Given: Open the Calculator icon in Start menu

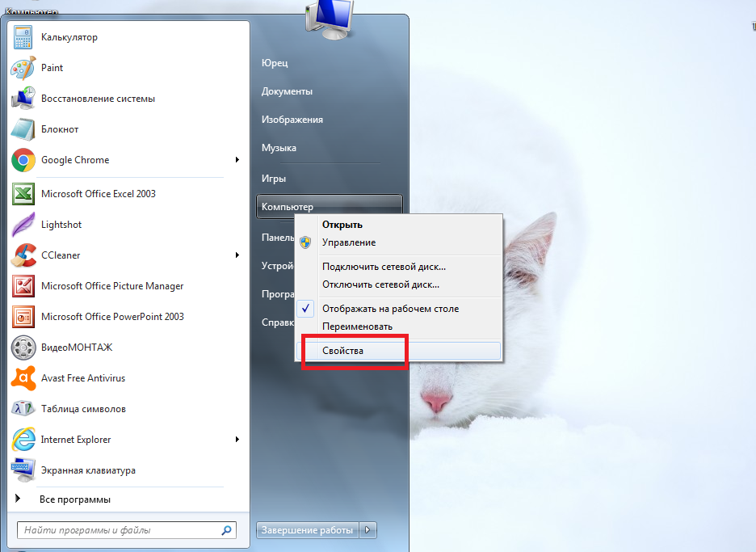Looking at the screenshot, I should pos(23,37).
